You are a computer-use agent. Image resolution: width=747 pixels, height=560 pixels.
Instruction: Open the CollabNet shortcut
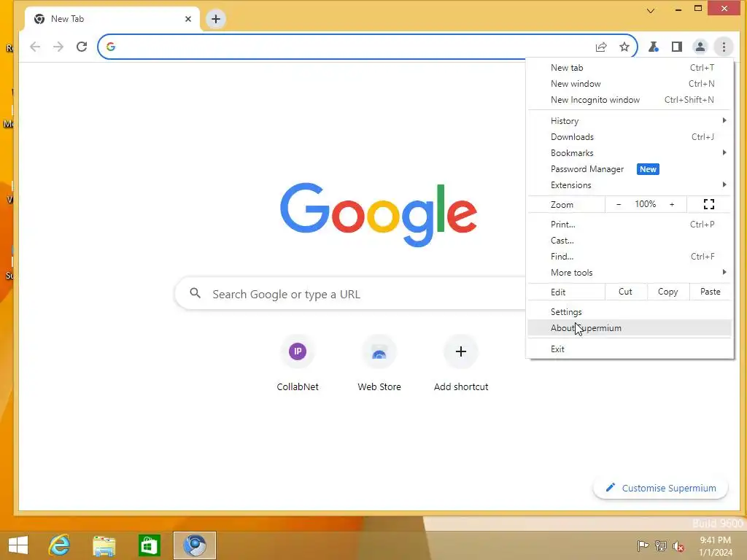(298, 363)
